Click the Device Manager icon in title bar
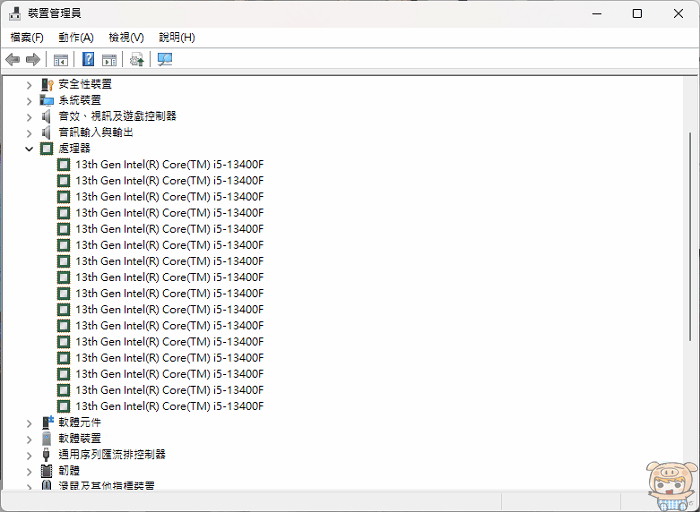 coord(15,13)
